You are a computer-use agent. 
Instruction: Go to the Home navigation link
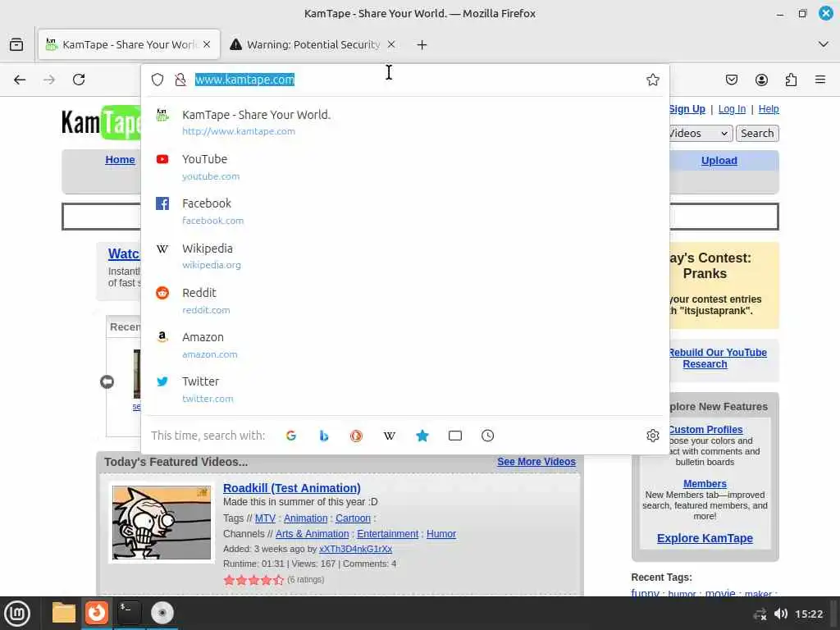[120, 160]
